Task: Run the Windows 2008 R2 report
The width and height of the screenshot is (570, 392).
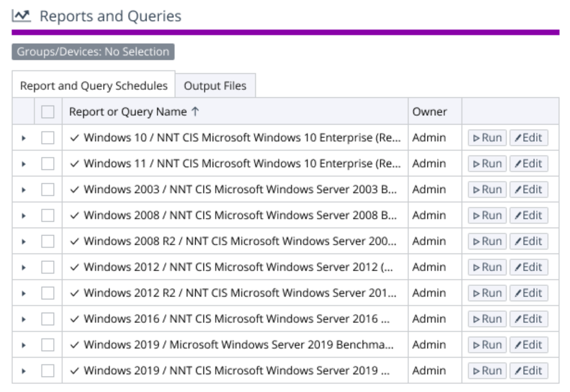Action: point(487,242)
